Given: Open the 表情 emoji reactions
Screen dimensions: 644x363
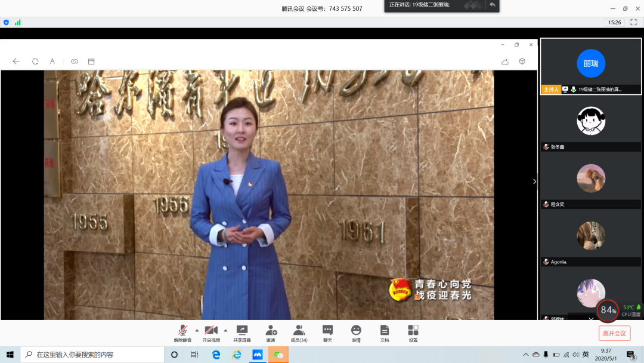Looking at the screenshot, I should coord(356,332).
